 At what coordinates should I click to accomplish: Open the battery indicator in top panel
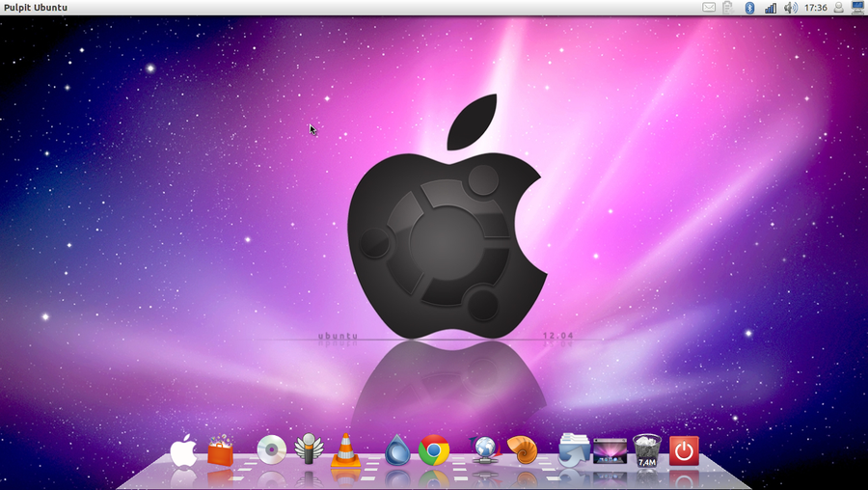click(728, 7)
